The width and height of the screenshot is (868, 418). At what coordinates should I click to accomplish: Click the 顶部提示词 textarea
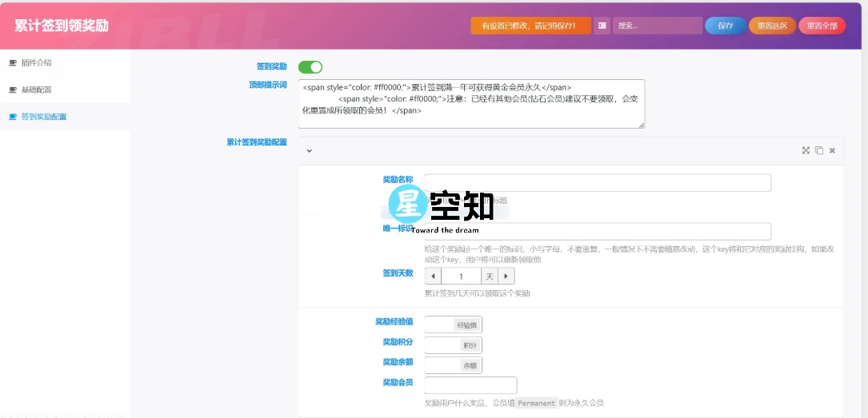(x=472, y=104)
